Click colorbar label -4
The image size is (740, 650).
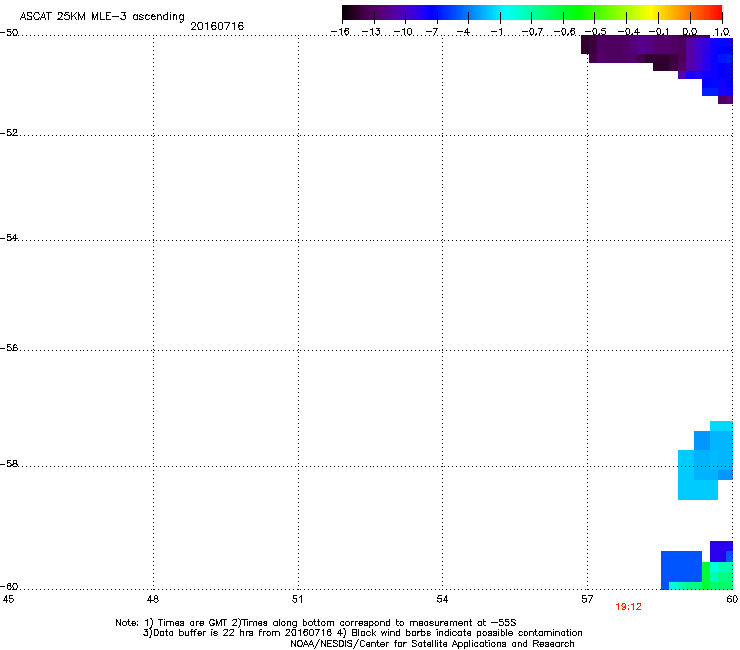463,32
